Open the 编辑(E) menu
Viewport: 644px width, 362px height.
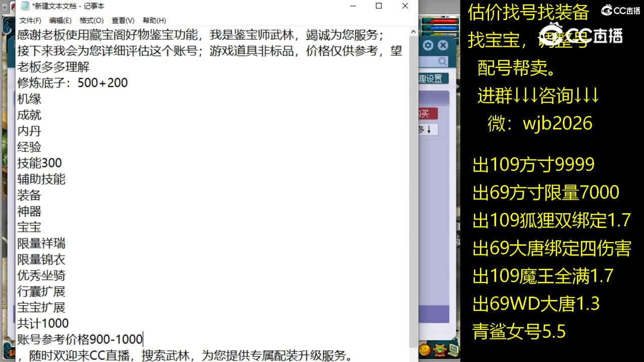(60, 20)
